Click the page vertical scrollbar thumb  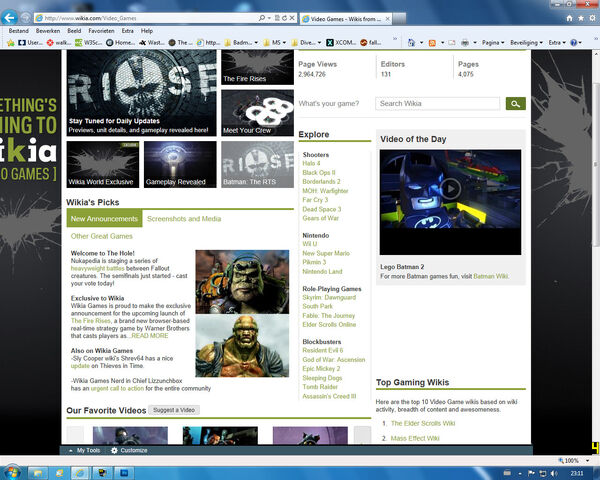596,164
